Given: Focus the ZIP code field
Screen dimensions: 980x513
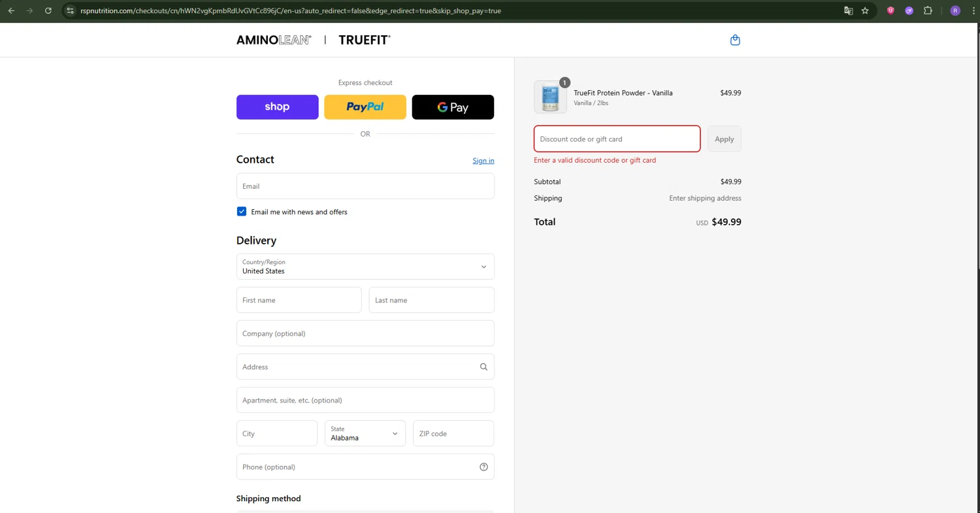Looking at the screenshot, I should pos(453,433).
